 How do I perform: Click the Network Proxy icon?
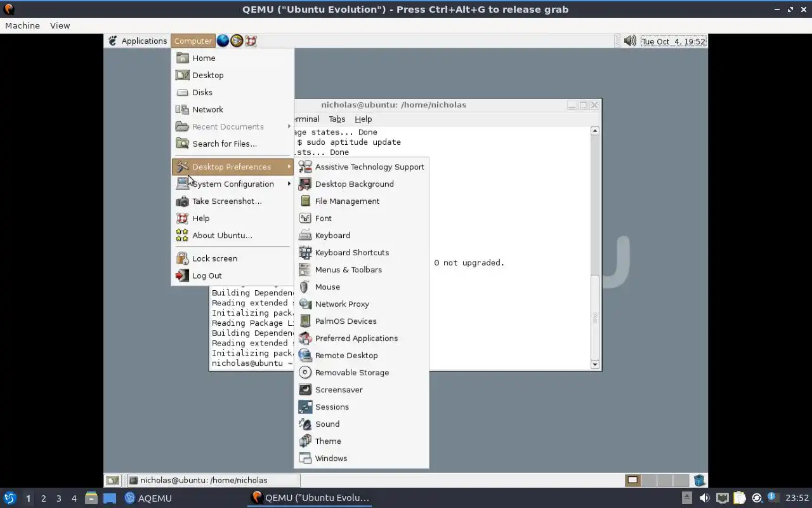pos(305,304)
